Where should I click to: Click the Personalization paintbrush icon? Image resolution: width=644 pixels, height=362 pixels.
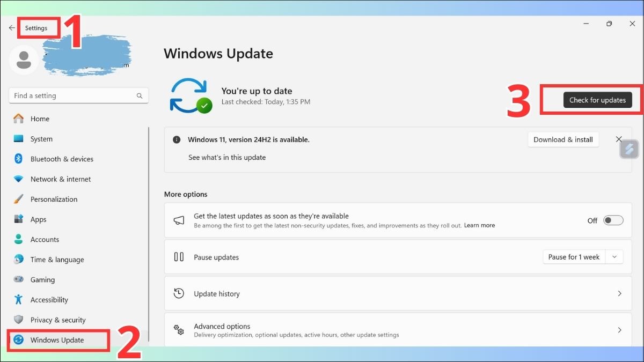(19, 199)
